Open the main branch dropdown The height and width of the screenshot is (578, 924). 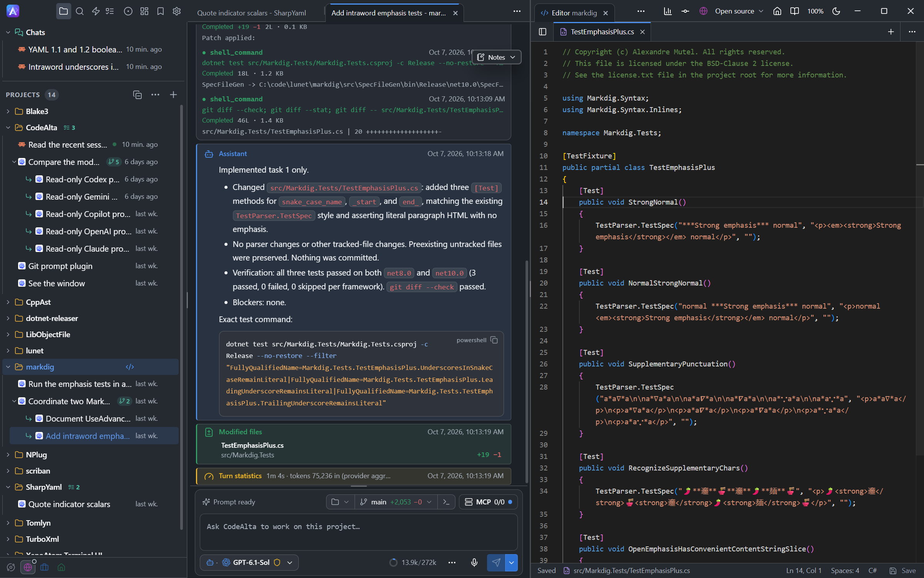coord(396,502)
